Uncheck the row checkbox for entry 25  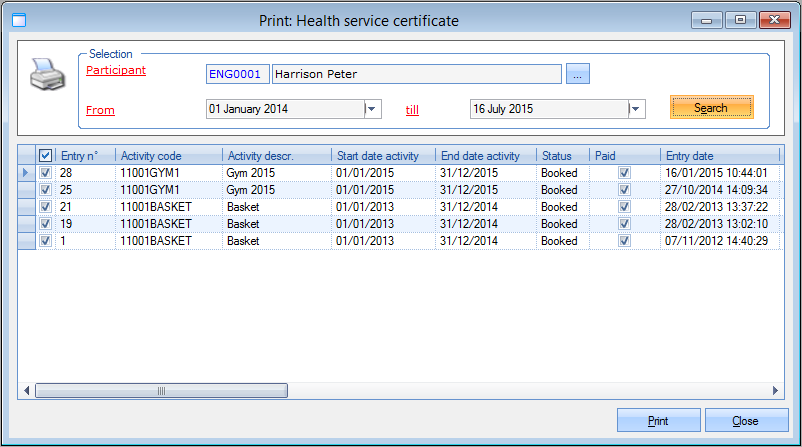click(45, 190)
